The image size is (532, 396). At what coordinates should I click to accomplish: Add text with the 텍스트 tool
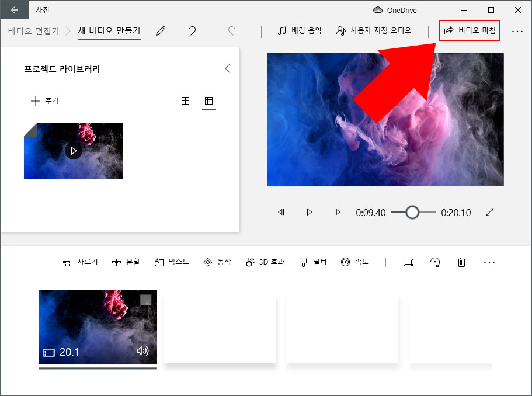tap(172, 262)
